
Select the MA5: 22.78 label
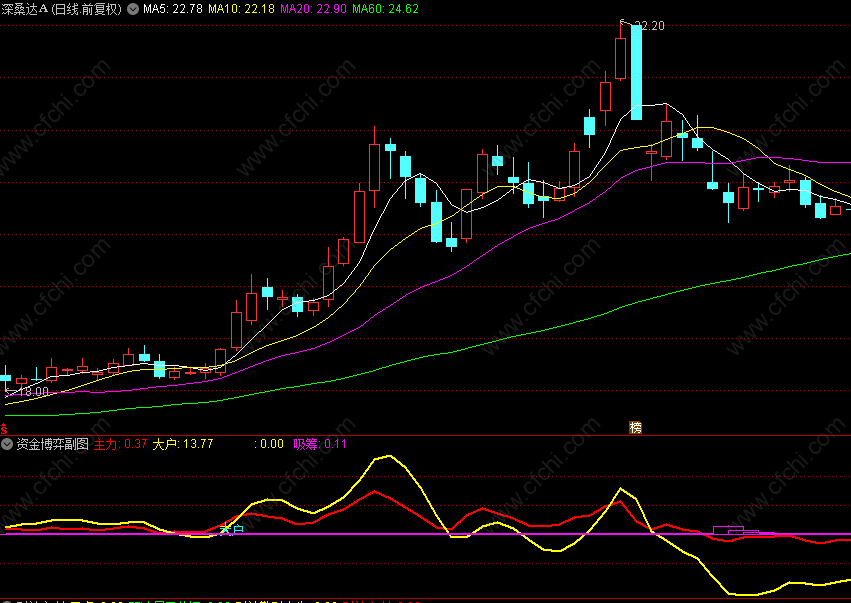point(173,9)
